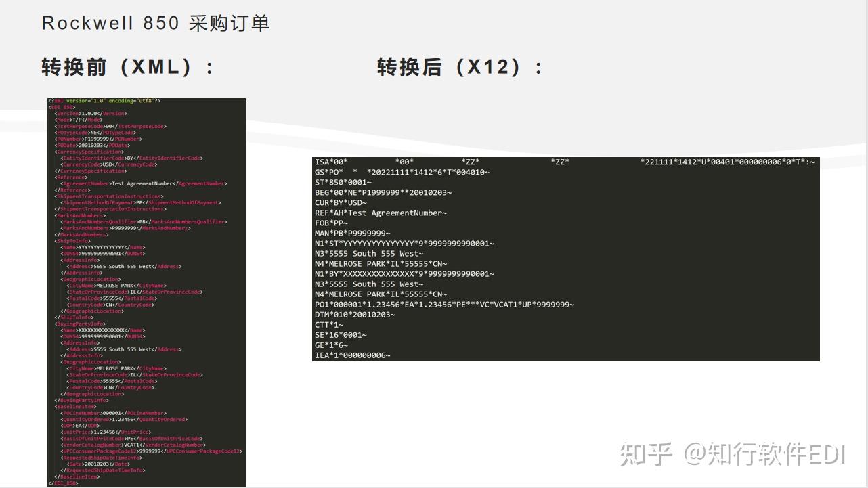Open the X12 output code thumbnail

[x=566, y=259]
